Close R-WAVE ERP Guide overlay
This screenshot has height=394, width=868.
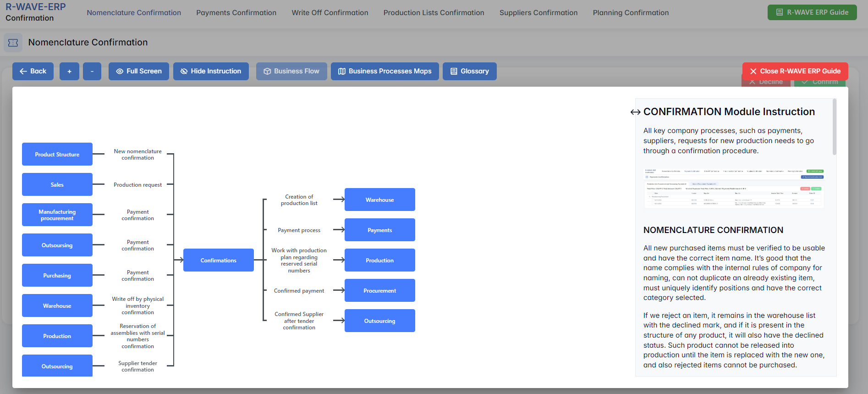(795, 71)
